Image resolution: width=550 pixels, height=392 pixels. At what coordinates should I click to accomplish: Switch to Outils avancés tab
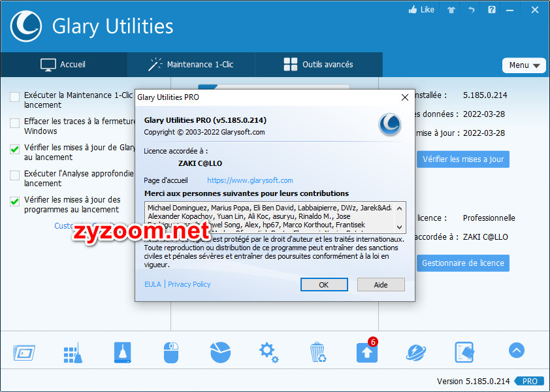[319, 65]
